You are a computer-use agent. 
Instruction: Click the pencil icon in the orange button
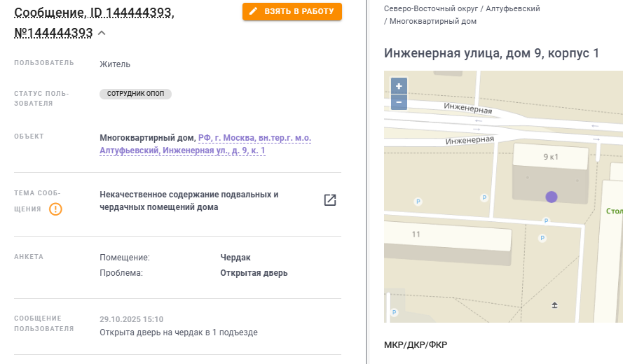[254, 12]
